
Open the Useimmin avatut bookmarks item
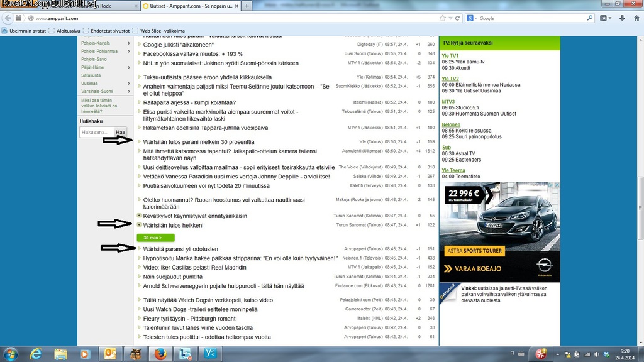click(24, 30)
